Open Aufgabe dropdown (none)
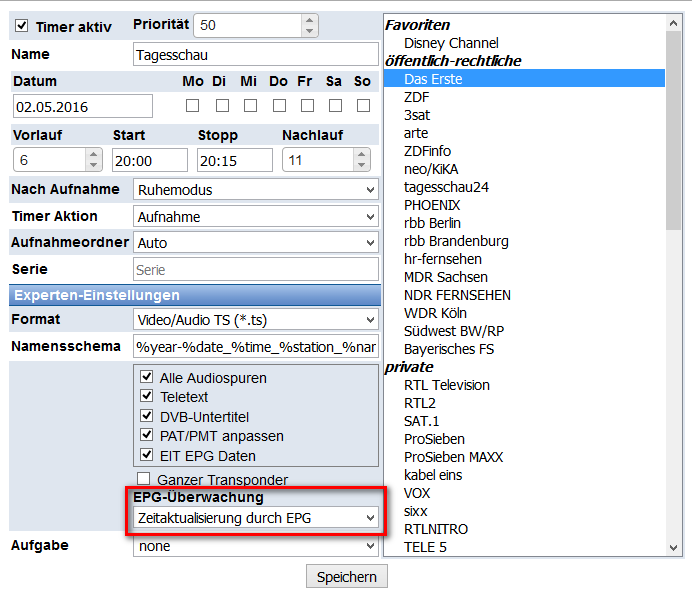 [256, 546]
